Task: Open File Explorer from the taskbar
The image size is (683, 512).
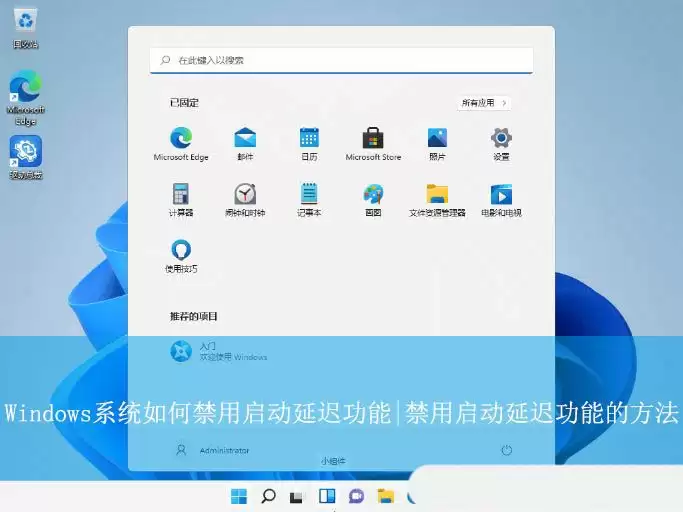Action: tap(385, 496)
